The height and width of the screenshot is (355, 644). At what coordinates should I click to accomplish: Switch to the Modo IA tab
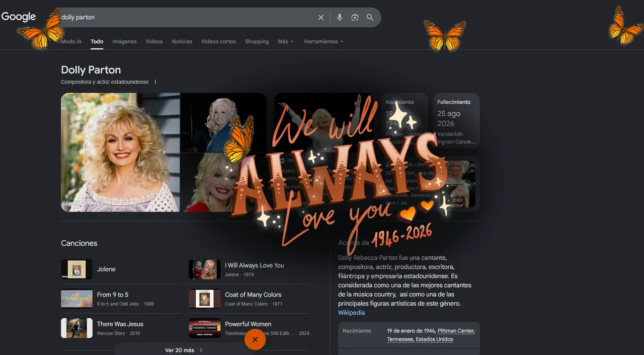[71, 41]
